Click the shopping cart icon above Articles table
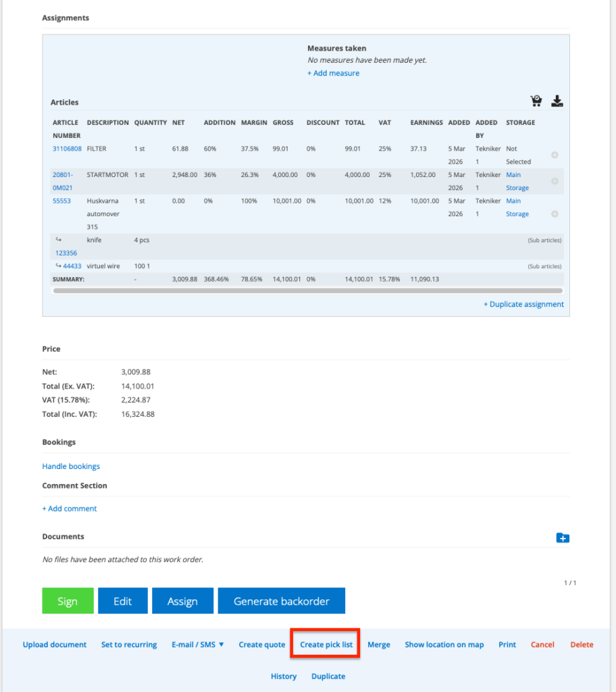The height and width of the screenshot is (692, 616). pos(536,101)
